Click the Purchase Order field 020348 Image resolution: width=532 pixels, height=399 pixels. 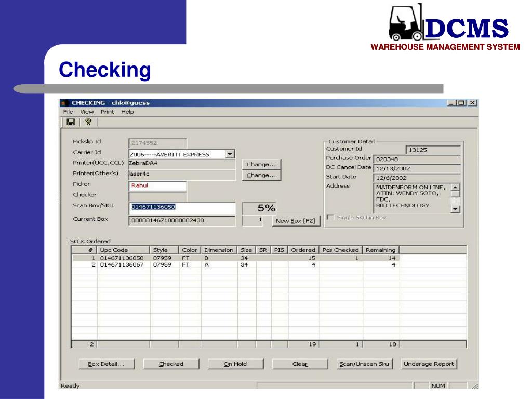pos(417,159)
